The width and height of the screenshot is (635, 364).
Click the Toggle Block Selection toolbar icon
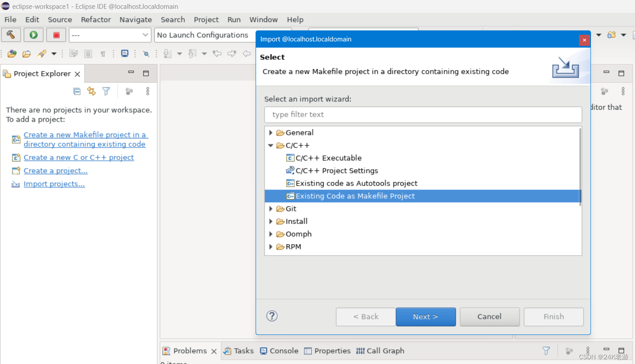coord(88,54)
